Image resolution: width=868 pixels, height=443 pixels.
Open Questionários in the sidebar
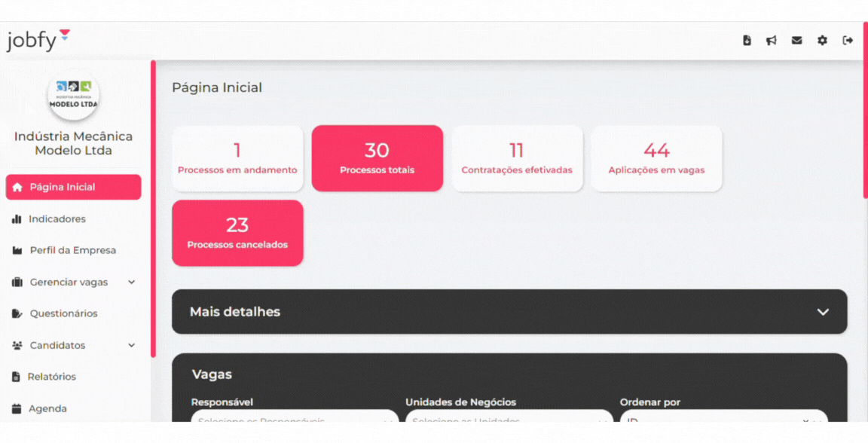coord(63,314)
